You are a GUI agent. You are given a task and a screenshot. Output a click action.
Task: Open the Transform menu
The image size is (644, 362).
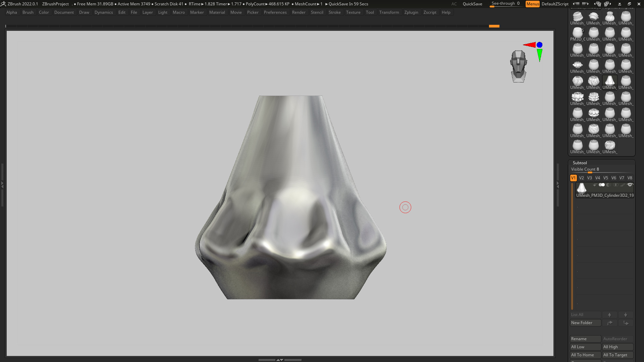389,12
